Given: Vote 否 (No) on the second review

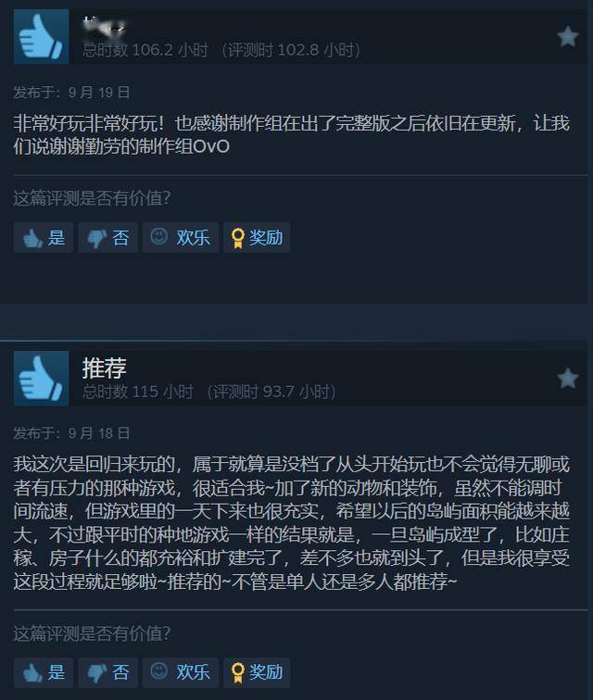Looking at the screenshot, I should [108, 672].
